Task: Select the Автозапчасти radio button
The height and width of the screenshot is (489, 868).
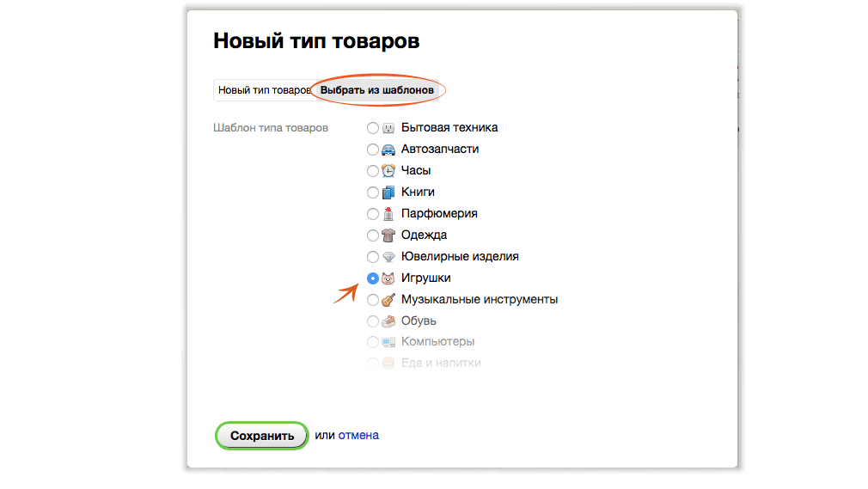Action: click(x=373, y=150)
